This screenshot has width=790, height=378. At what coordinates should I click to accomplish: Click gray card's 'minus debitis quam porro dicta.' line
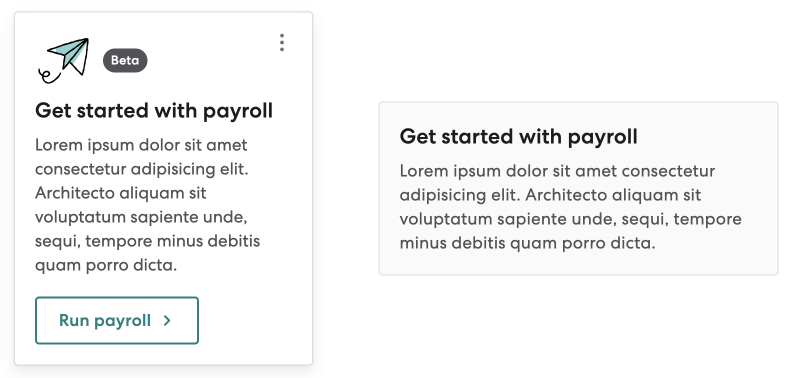528,243
